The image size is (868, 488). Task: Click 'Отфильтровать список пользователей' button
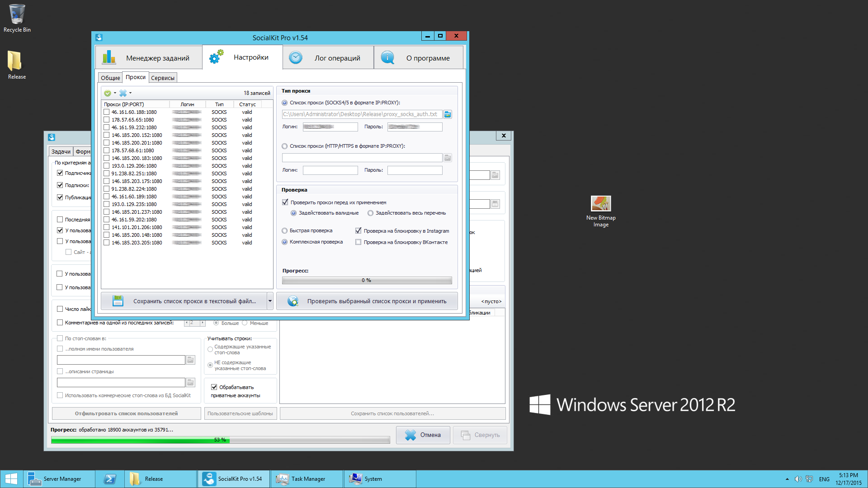(x=127, y=413)
